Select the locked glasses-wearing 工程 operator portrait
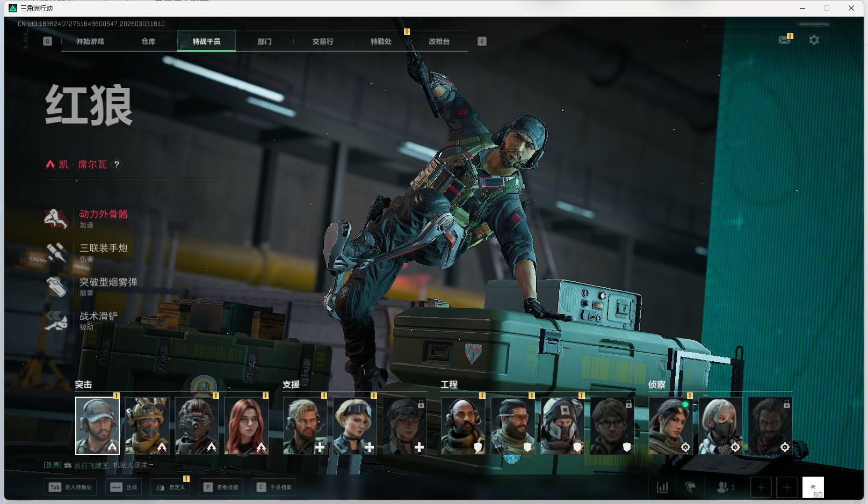 612,426
